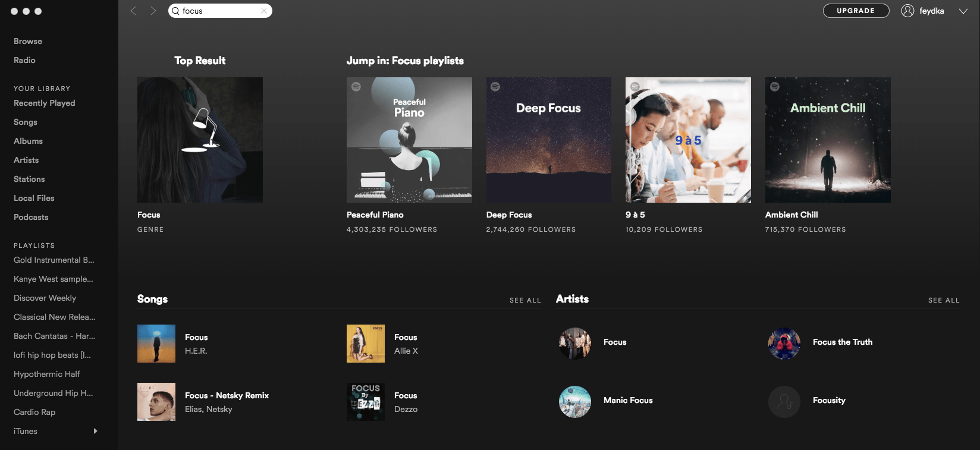Open the Dezzo artist link
This screenshot has width=980, height=450.
point(406,409)
